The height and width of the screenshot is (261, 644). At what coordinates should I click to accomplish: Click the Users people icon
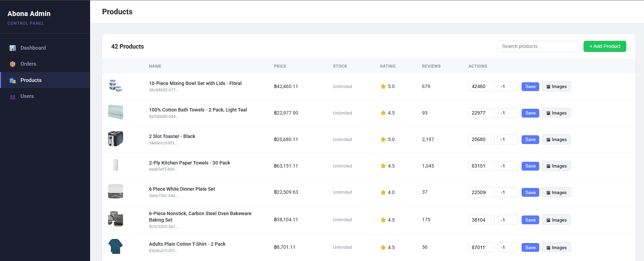[x=13, y=97]
